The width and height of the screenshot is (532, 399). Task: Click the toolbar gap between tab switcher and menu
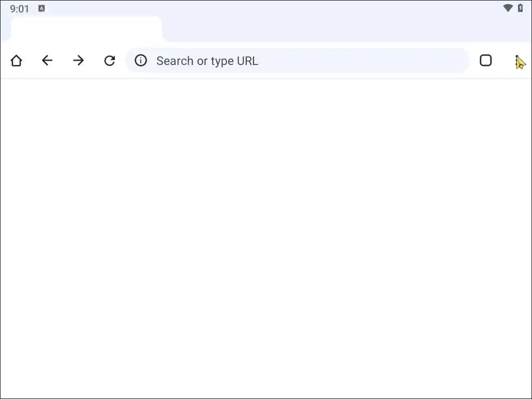(502, 61)
